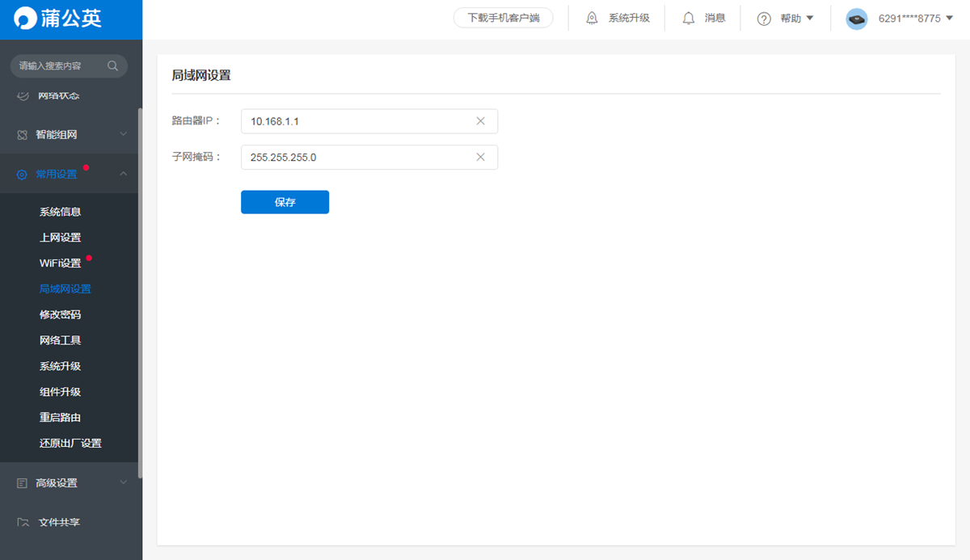The height and width of the screenshot is (560, 970).
Task: Expand the 高级设置 menu chevron
Action: (x=124, y=482)
